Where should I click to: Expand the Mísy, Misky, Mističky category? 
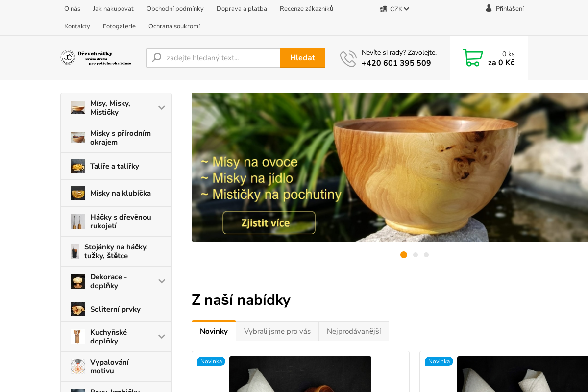coord(162,108)
